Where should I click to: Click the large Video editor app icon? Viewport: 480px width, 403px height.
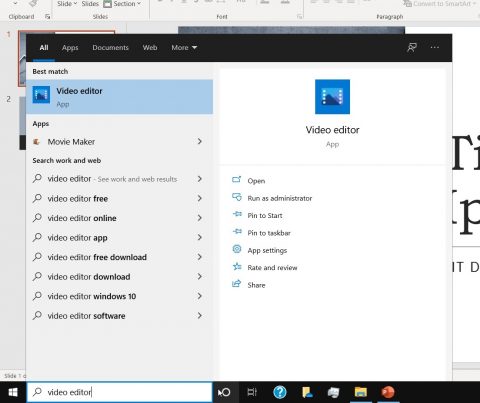tap(332, 97)
